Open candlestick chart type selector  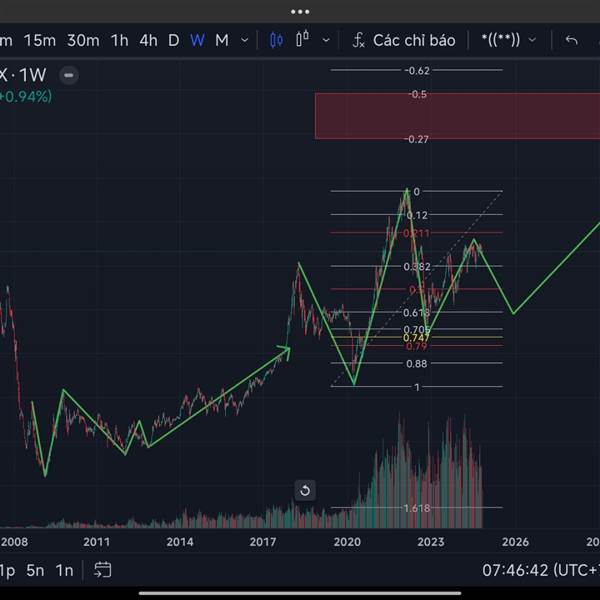[x=276, y=40]
